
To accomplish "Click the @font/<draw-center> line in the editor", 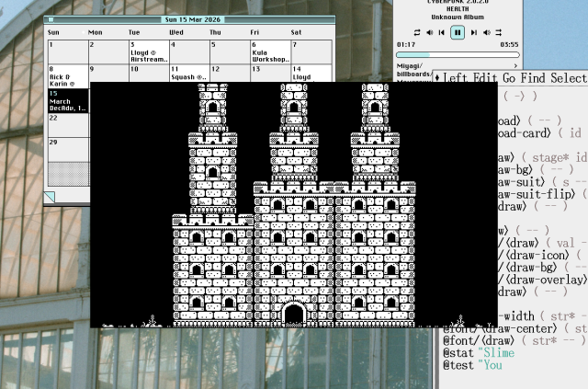I will pos(514,329).
